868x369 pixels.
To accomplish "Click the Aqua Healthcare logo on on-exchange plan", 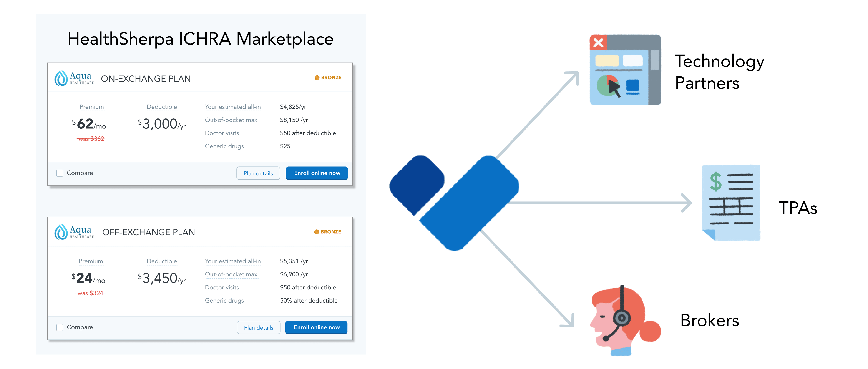I will coord(74,78).
